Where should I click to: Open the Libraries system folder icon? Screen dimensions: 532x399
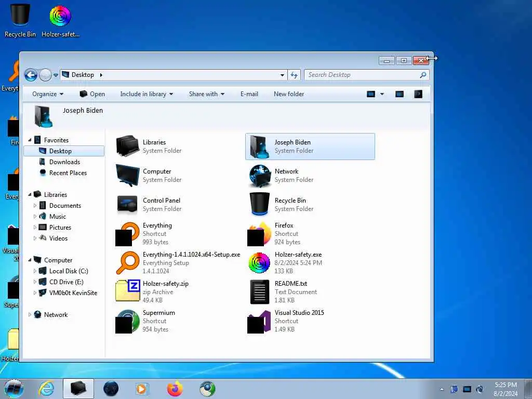pyautogui.click(x=127, y=146)
